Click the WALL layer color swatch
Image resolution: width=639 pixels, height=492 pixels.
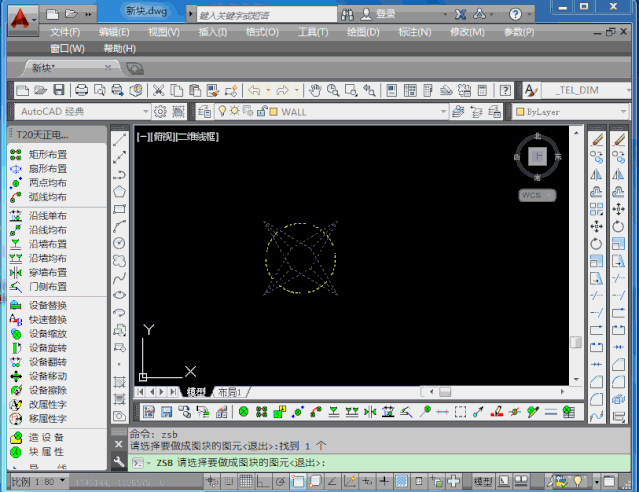pos(273,111)
